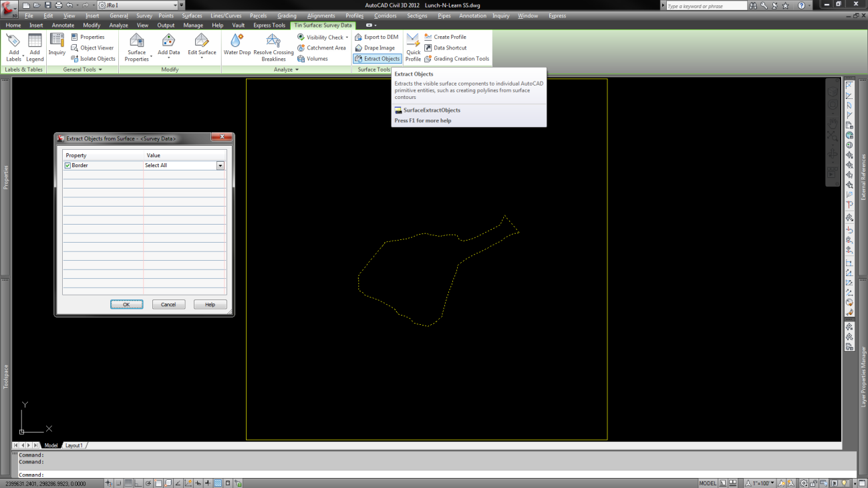Click Help button in the dialog
Screen dimensions: 868x488
210,304
